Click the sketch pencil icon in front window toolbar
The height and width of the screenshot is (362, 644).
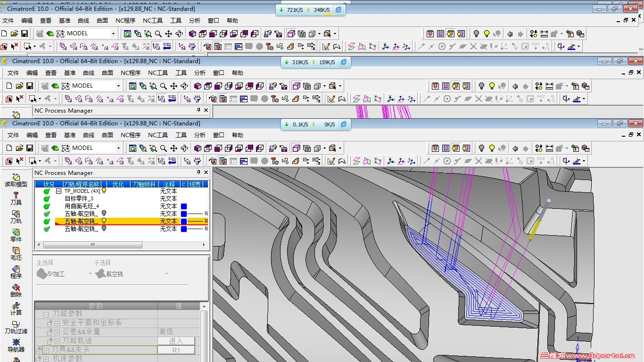click(331, 161)
